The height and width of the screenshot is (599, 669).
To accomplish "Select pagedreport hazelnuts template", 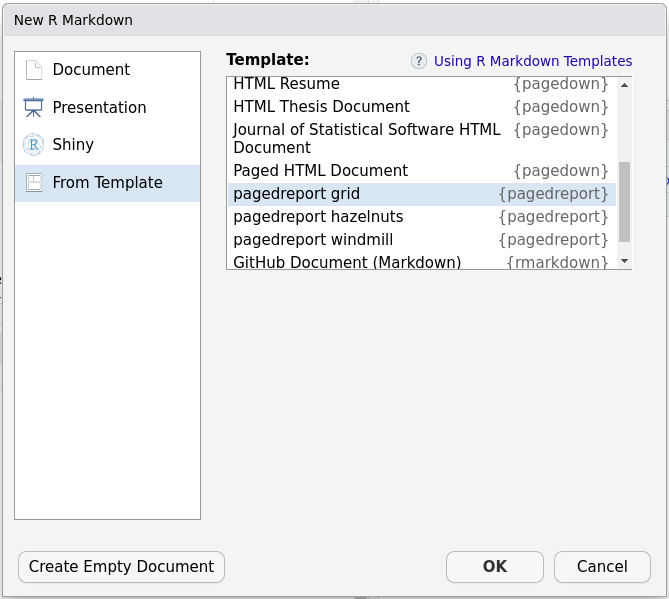I will [x=318, y=217].
